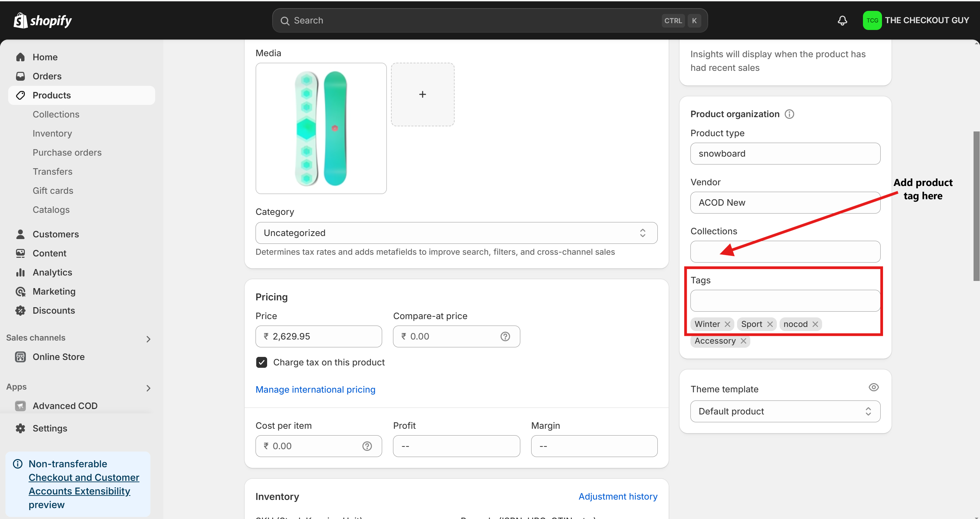Screen dimensions: 980x519
Task: Go to Collections in sidebar
Action: (x=56, y=114)
